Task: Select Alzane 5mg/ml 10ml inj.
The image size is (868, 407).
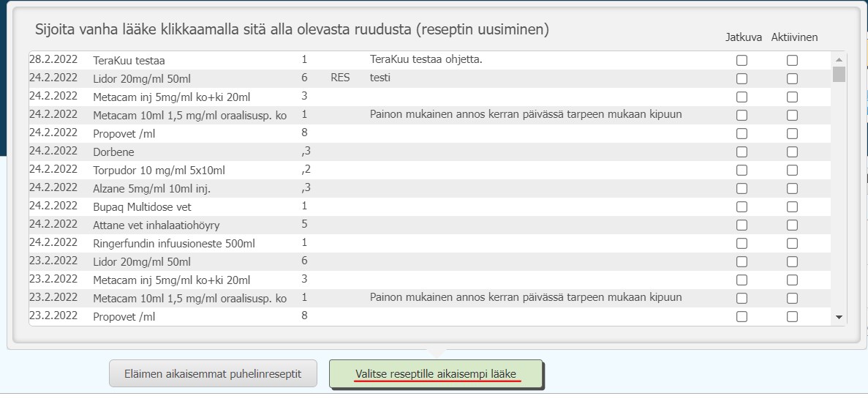Action: click(x=429, y=188)
